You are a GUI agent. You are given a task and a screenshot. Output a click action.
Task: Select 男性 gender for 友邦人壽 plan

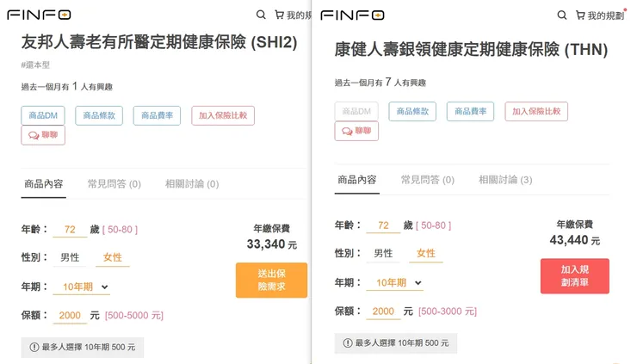[70, 257]
